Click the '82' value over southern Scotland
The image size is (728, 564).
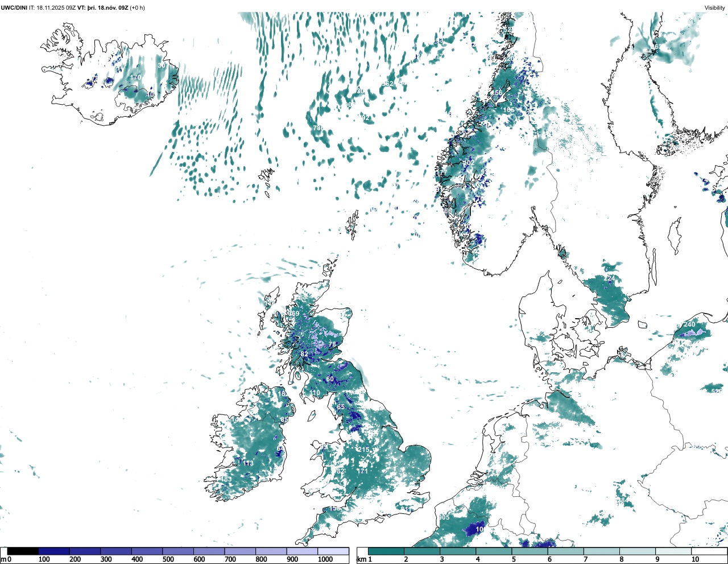pyautogui.click(x=304, y=354)
